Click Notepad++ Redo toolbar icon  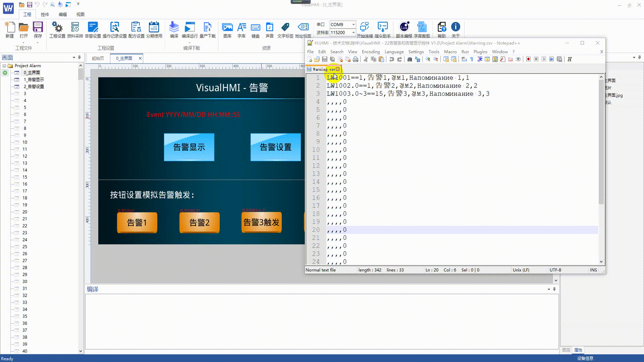pos(399,59)
